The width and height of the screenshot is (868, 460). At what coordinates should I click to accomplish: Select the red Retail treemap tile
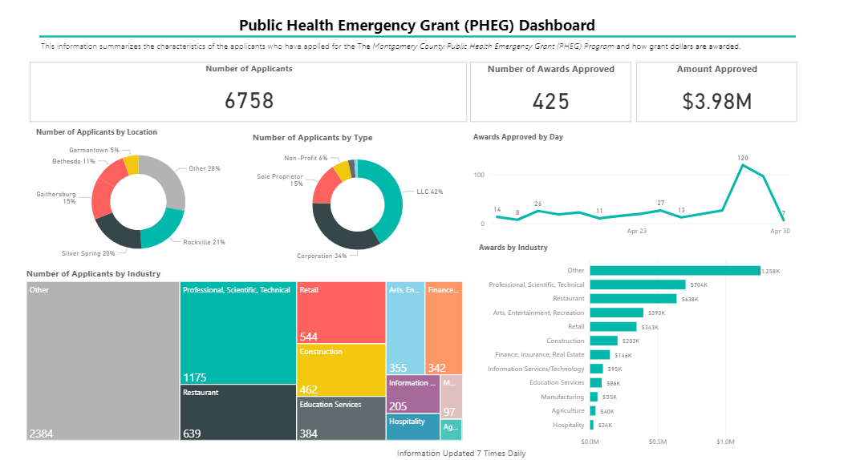pos(341,313)
